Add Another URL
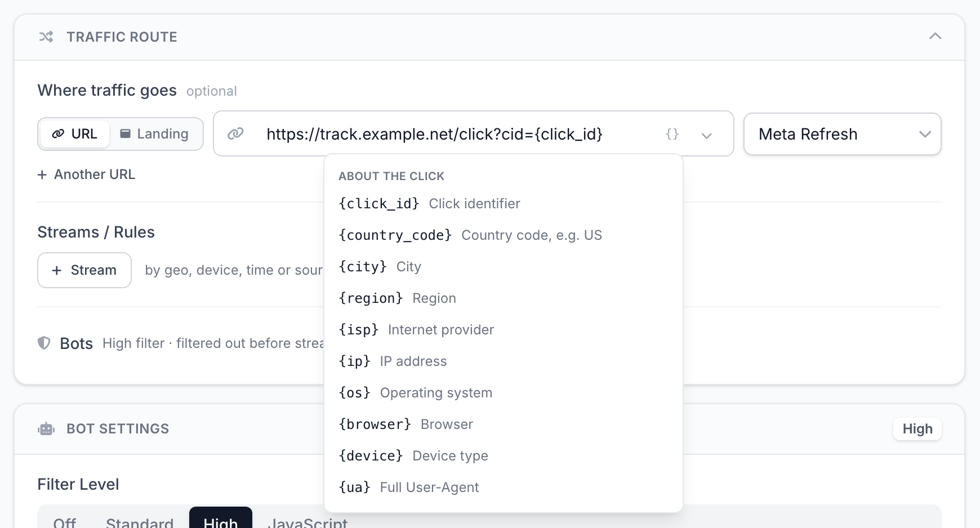This screenshot has height=528, width=980. [87, 174]
